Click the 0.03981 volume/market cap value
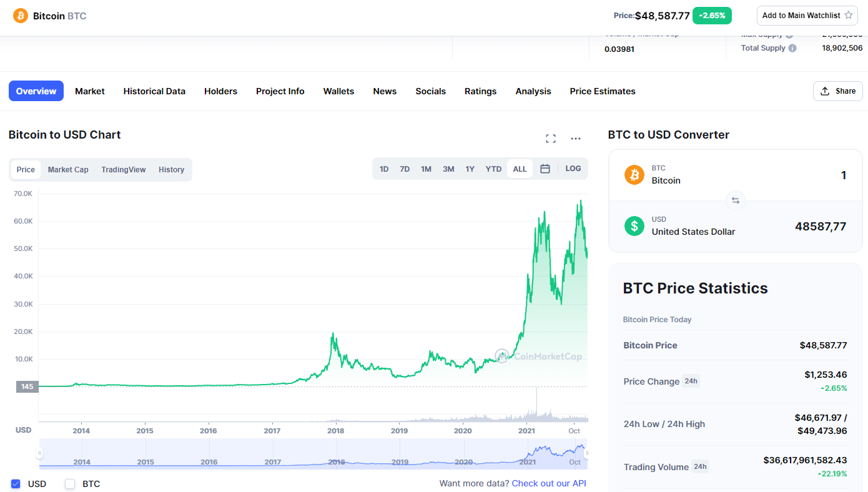868x492 pixels. [619, 49]
